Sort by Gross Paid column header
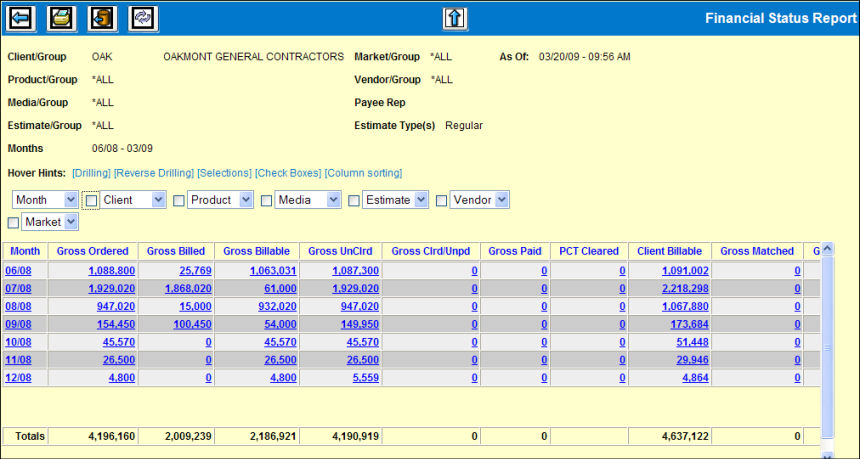 tap(515, 251)
